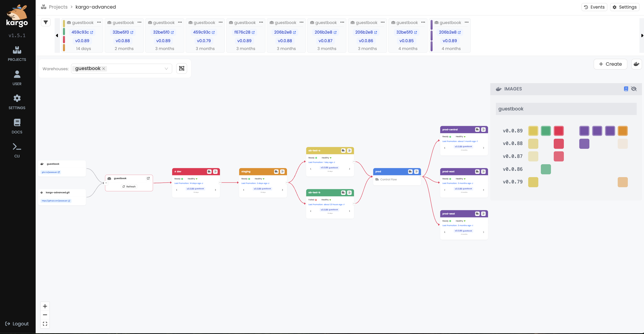Open the CLI section from the sidebar
This screenshot has height=334, width=644.
pos(17,147)
